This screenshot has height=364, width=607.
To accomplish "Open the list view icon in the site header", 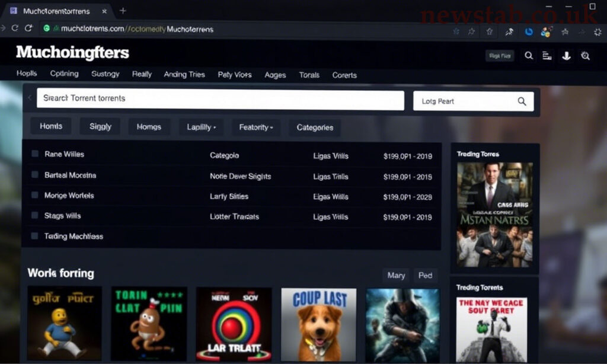I will click(547, 56).
